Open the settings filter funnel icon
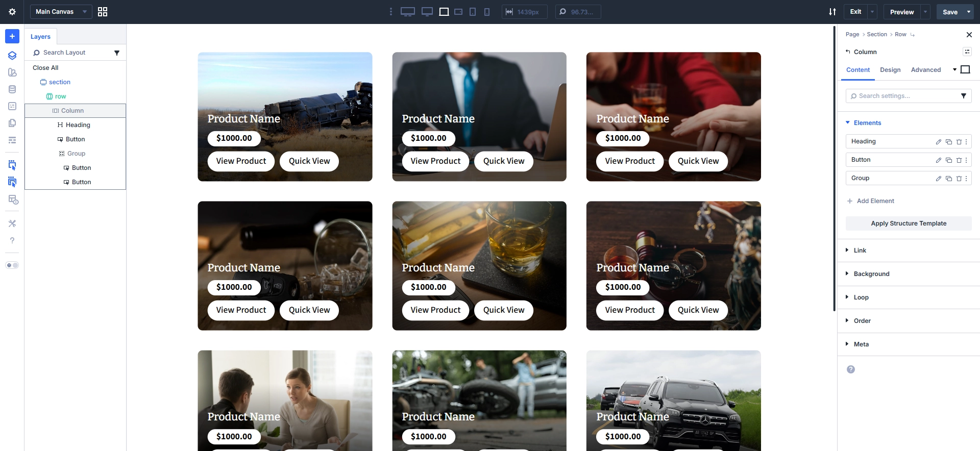 (964, 96)
